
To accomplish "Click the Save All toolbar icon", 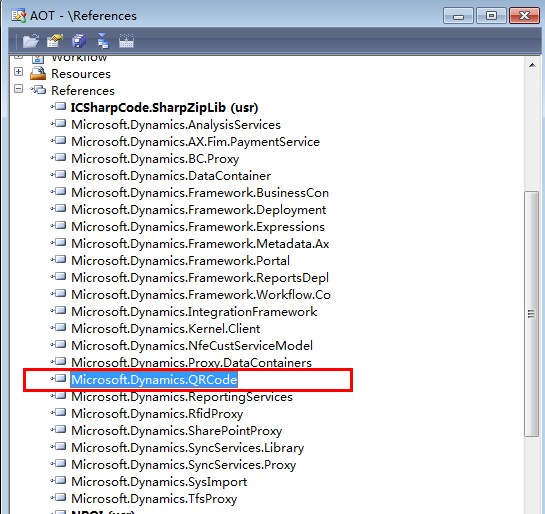I will (x=79, y=41).
